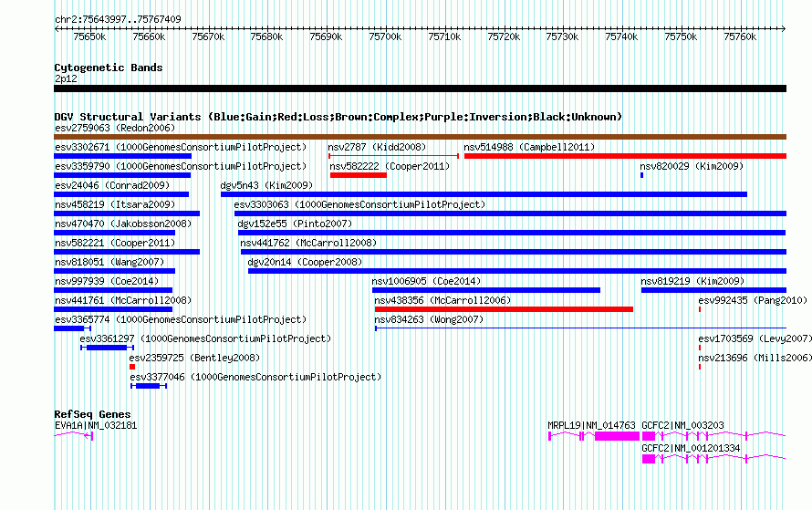The image size is (812, 510).
Task: Click dgv152e55 (Pinto2007) label
Action: (295, 224)
